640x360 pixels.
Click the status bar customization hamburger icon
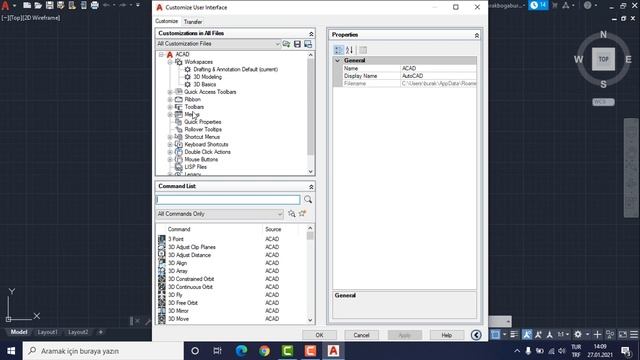634,334
